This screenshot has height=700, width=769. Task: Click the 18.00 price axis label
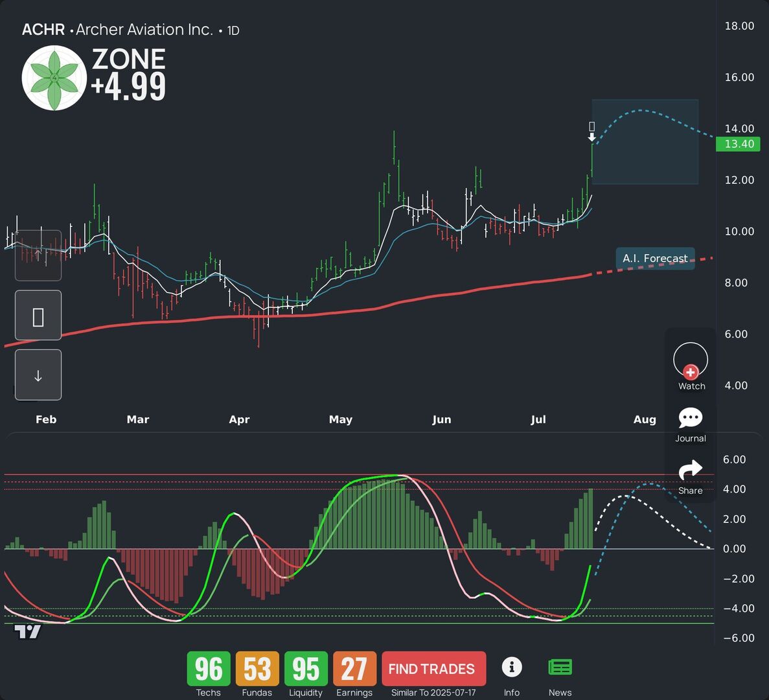[x=739, y=26]
